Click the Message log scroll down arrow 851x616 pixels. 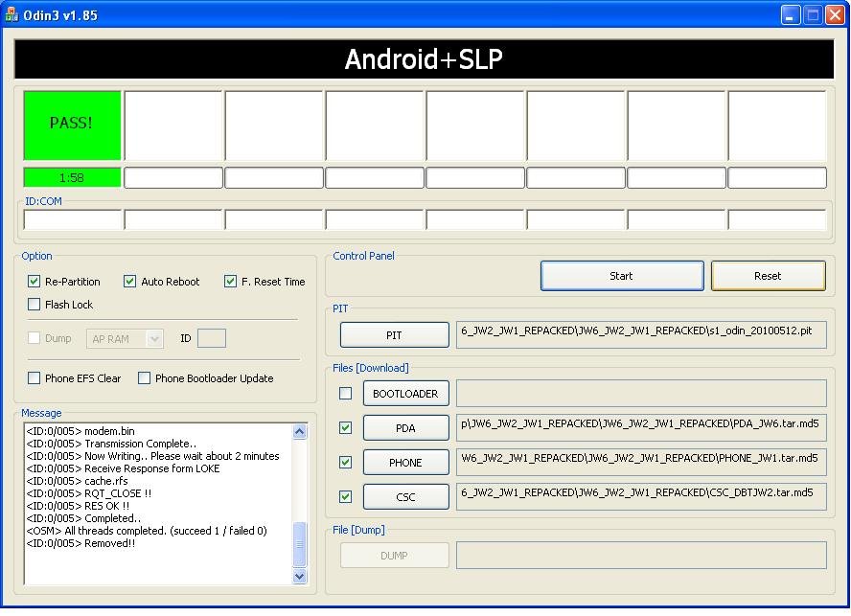[300, 576]
